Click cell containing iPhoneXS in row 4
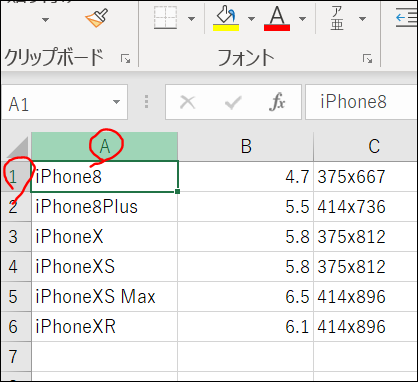Image resolution: width=418 pixels, height=382 pixels. [x=104, y=267]
